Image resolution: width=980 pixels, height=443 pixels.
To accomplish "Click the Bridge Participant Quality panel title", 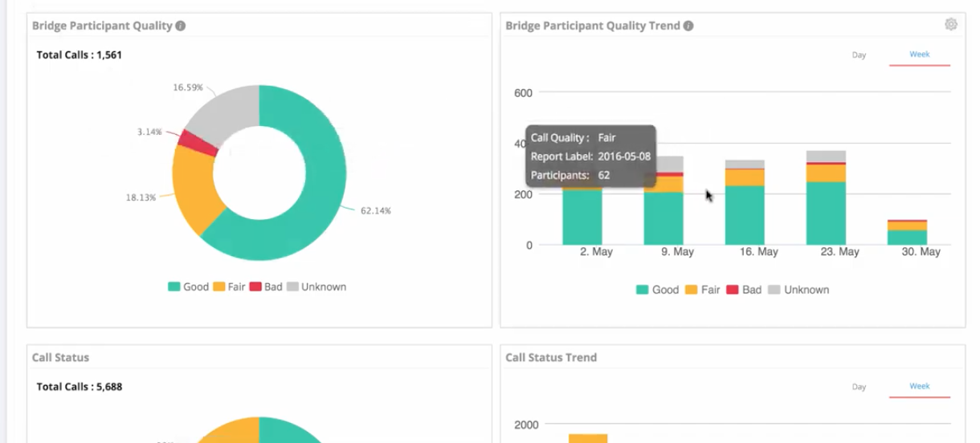I will (102, 26).
